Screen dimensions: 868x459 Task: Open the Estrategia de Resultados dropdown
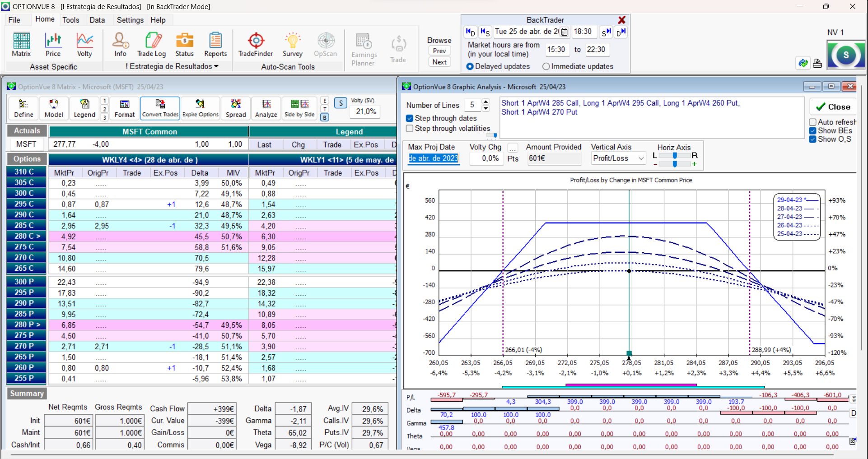(x=172, y=66)
